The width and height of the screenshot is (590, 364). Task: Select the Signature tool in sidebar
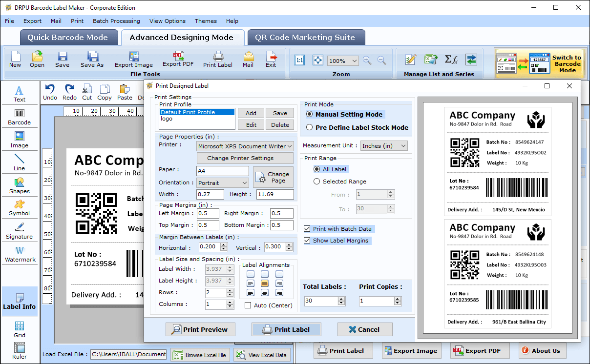20,231
